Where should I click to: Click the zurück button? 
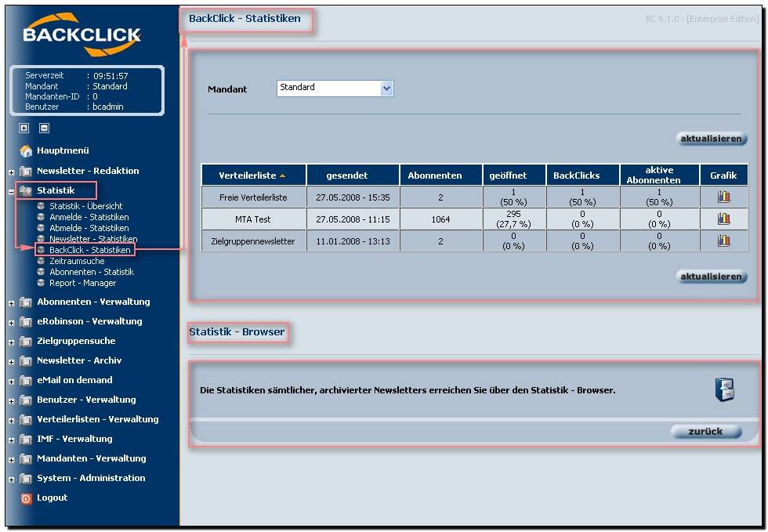tap(706, 431)
